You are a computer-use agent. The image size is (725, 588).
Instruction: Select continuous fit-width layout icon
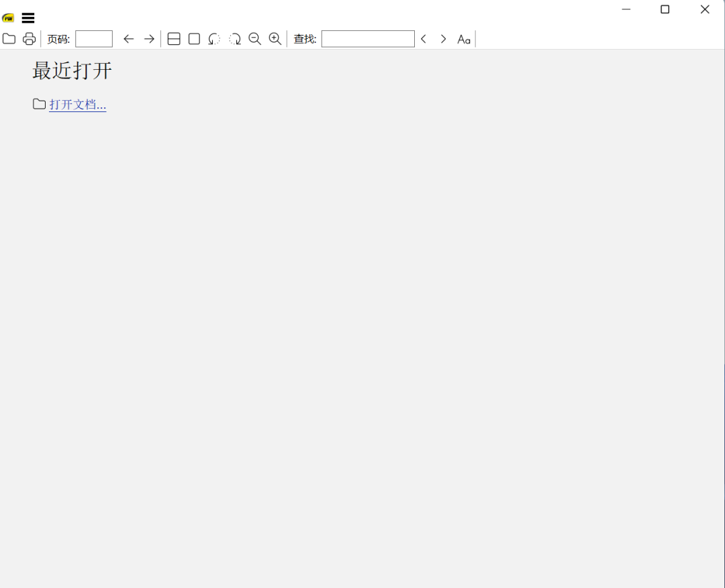[x=174, y=39]
